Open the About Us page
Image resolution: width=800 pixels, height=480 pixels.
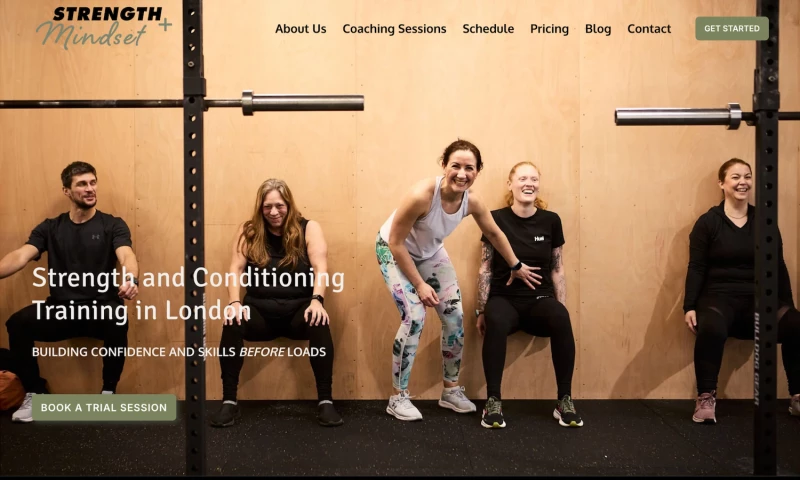[301, 29]
